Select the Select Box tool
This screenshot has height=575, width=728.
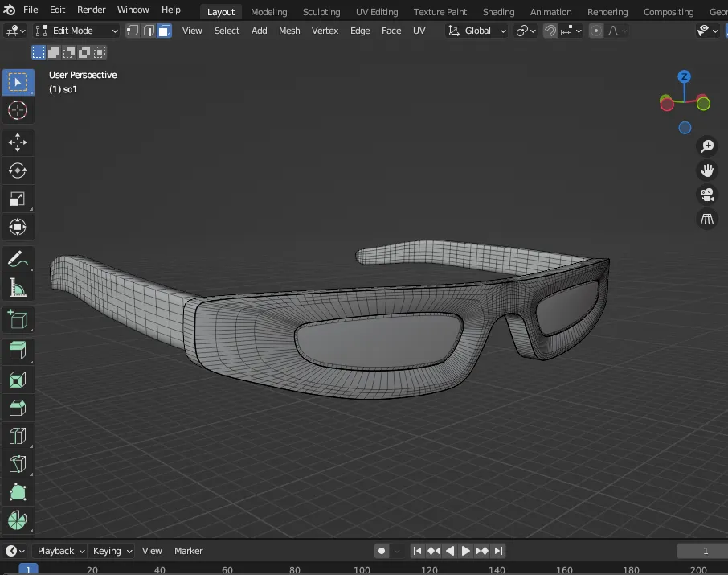click(18, 82)
